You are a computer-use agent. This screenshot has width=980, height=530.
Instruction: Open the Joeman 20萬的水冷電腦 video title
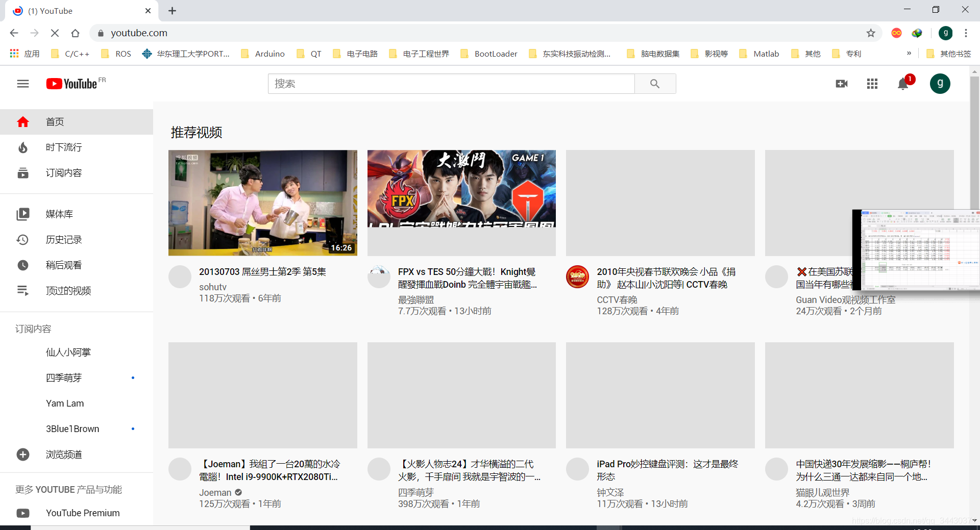[269, 470]
